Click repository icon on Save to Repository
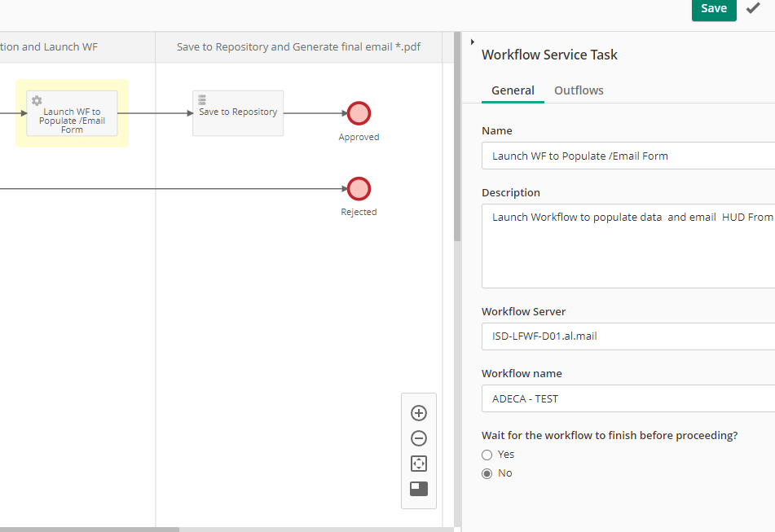775x532 pixels. [202, 99]
